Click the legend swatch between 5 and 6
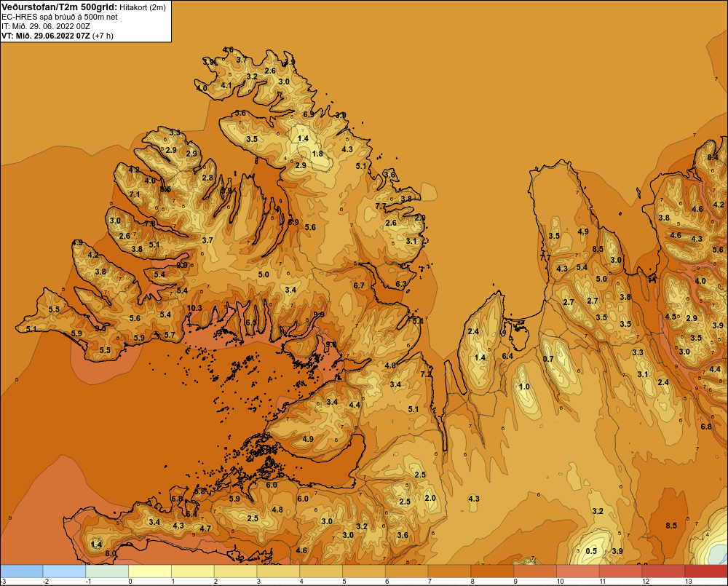This screenshot has height=586, width=728. [364, 571]
